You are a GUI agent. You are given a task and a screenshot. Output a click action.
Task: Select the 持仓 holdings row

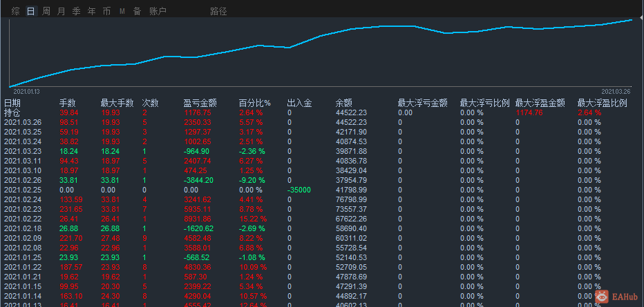[322, 112]
